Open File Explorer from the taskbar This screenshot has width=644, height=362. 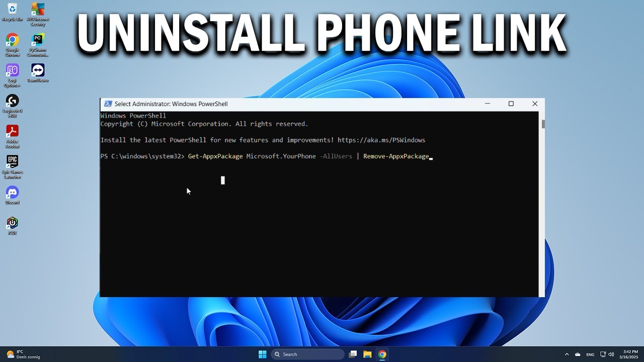click(367, 354)
